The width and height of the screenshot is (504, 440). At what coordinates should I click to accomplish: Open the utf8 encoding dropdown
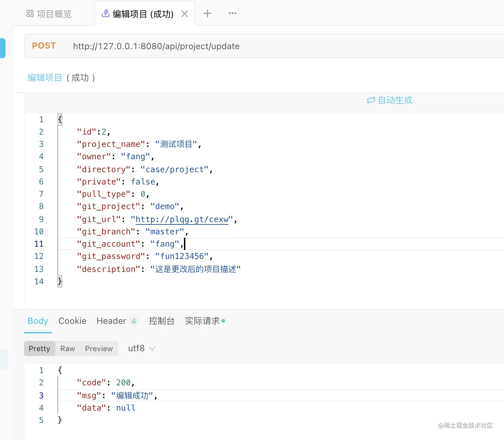click(142, 348)
